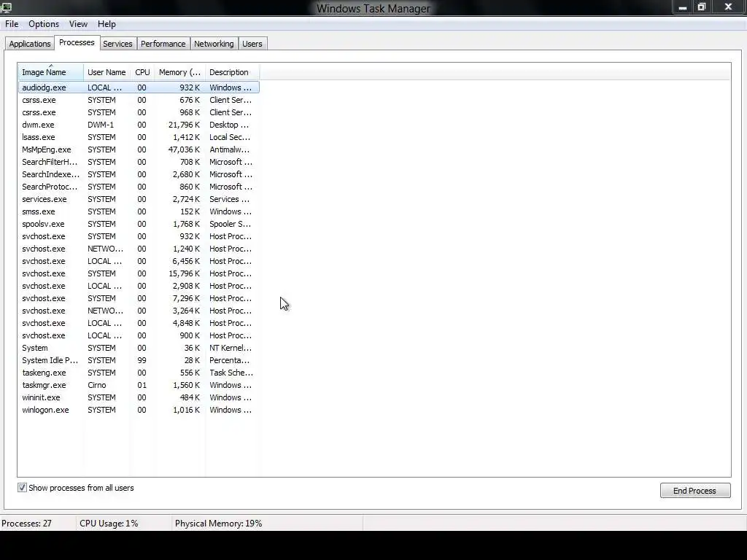Select the audiodg.exe process row

pyautogui.click(x=139, y=87)
